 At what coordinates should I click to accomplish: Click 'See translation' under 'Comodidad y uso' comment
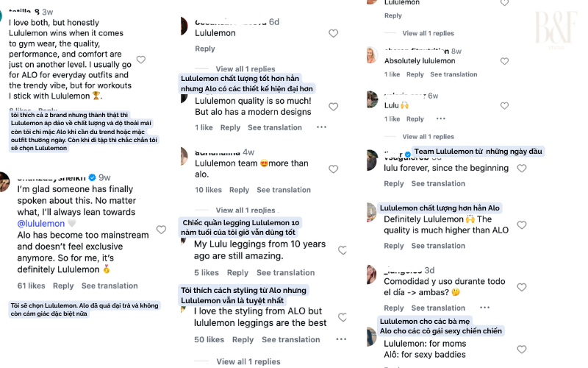click(438, 308)
